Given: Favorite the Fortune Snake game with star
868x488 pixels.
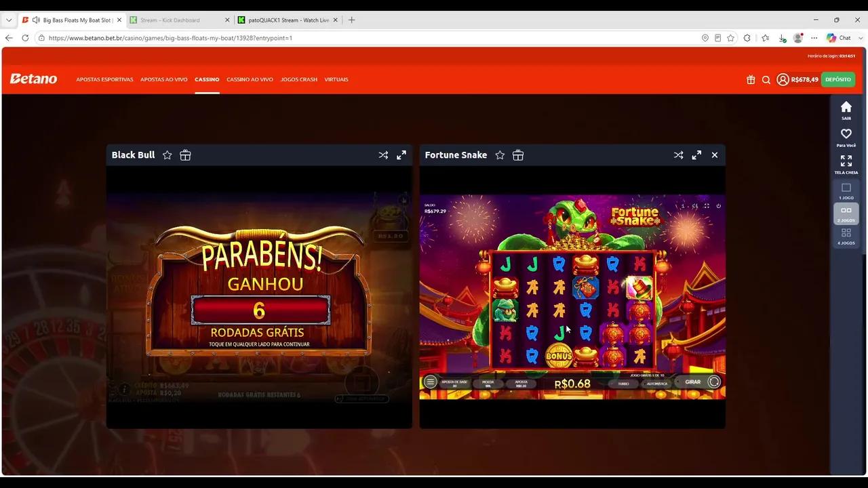Looking at the screenshot, I should pos(500,155).
